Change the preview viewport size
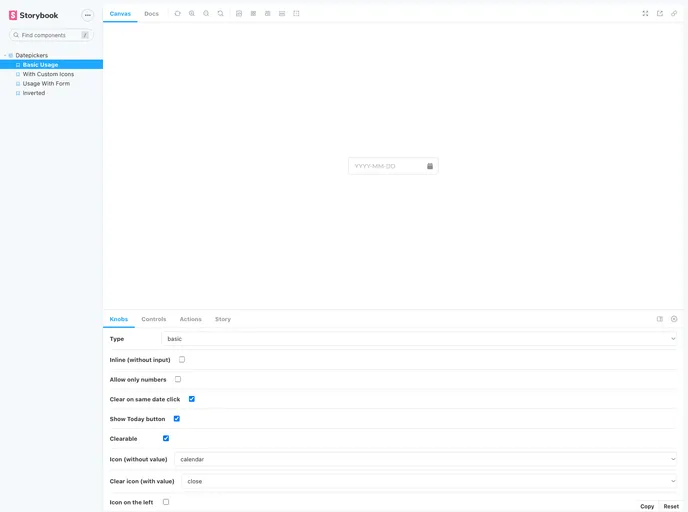688x512 pixels. [268, 14]
